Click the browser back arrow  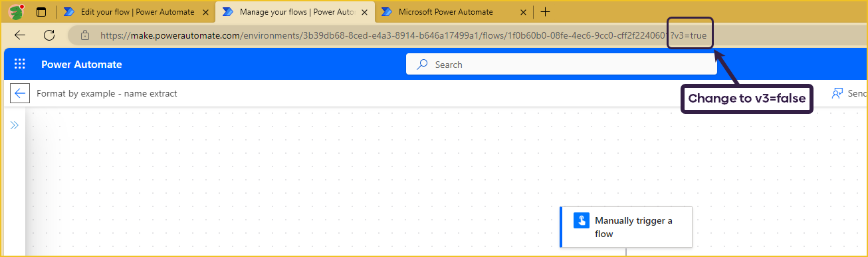[21, 35]
